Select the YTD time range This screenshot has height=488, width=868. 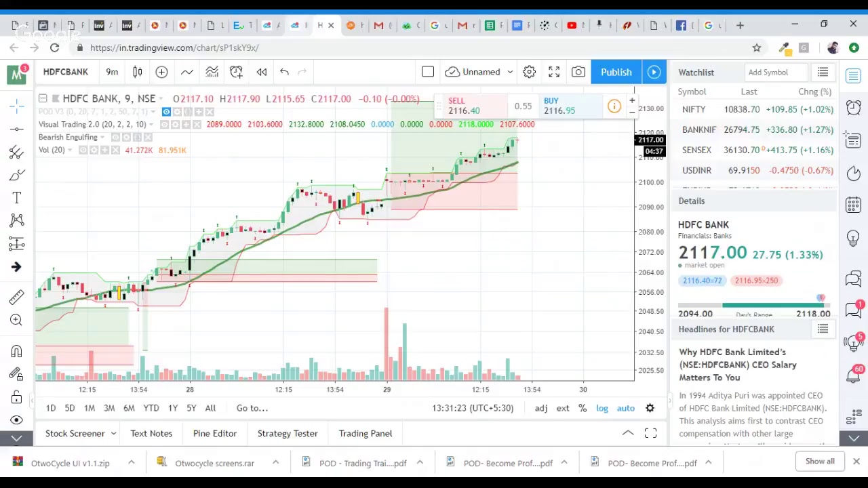click(151, 408)
